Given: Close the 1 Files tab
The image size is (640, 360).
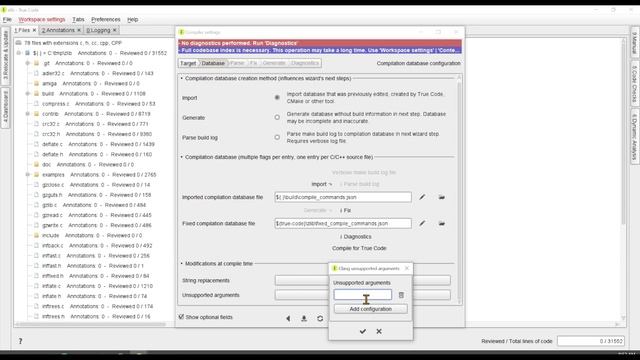Looking at the screenshot, I should click(x=34, y=30).
